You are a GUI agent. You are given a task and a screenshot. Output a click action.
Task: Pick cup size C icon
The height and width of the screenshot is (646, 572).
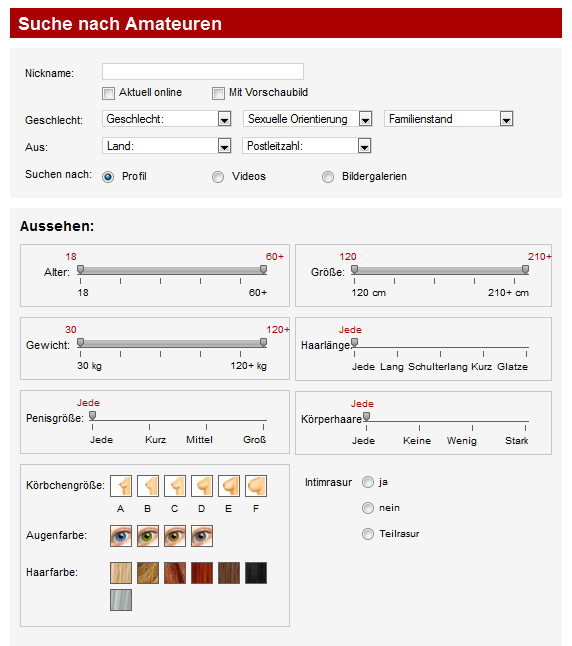coord(175,485)
